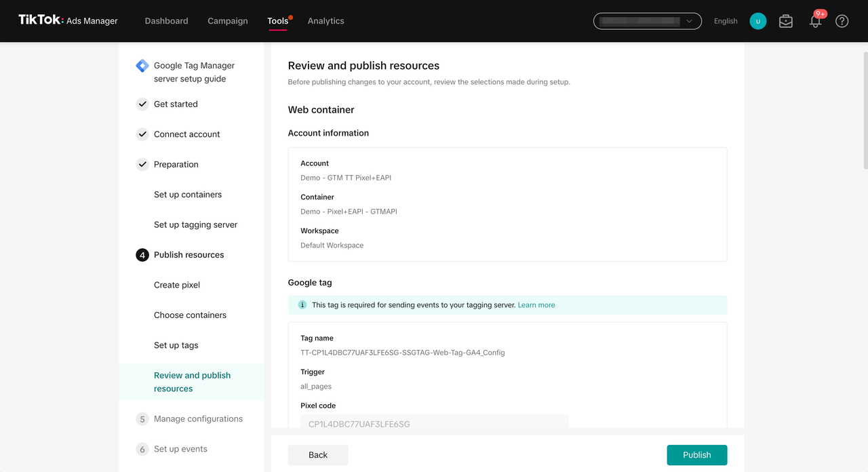Open the TikTok Ads Manager home logo
The image size is (868, 472).
(x=68, y=20)
